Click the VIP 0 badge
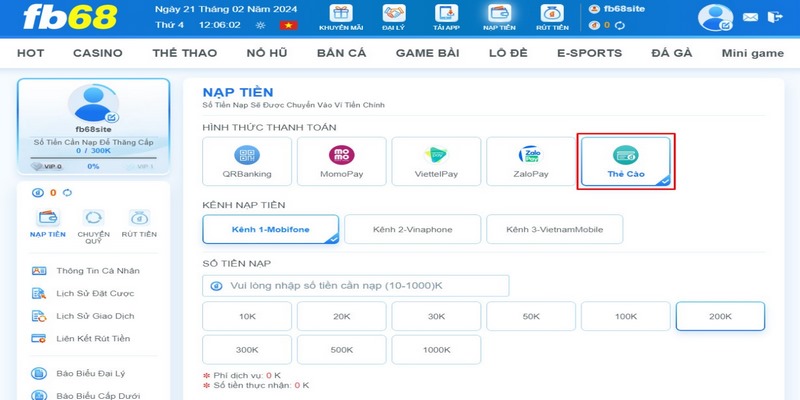The height and width of the screenshot is (400, 800). point(47,166)
